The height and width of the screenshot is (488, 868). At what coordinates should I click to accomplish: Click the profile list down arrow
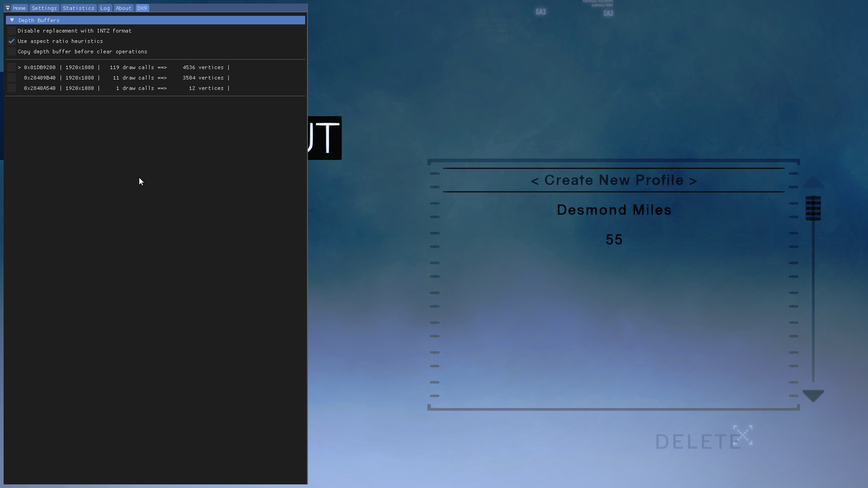[813, 396]
